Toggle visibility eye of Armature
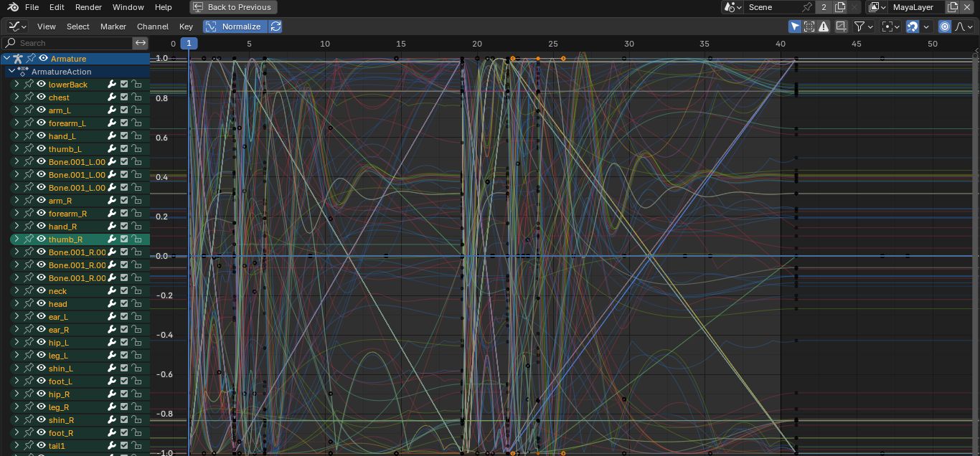980x456 pixels. 43,59
